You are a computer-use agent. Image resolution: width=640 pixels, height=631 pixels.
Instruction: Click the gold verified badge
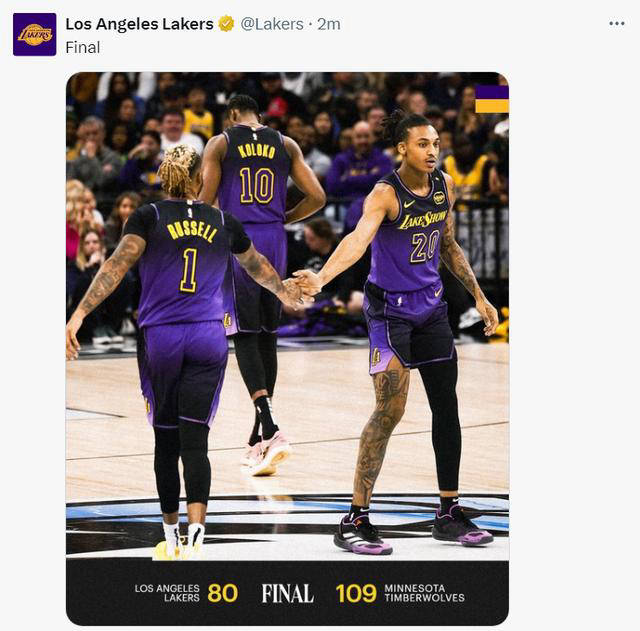tap(226, 24)
